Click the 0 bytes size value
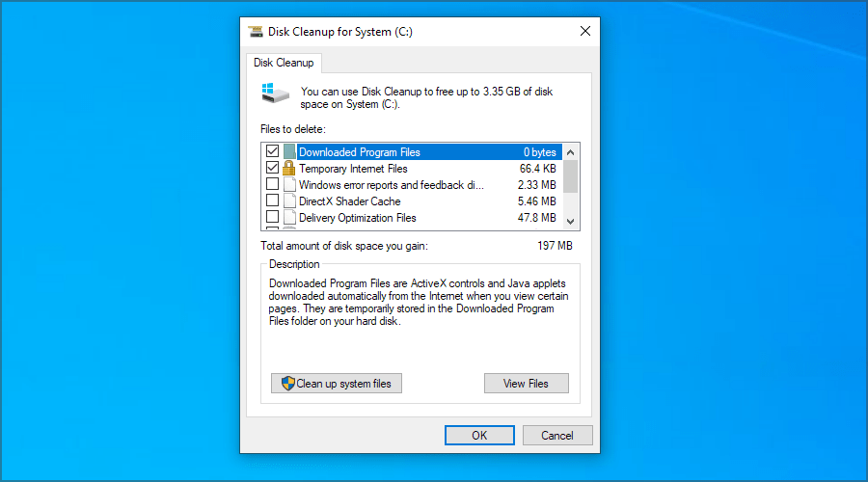 (540, 152)
